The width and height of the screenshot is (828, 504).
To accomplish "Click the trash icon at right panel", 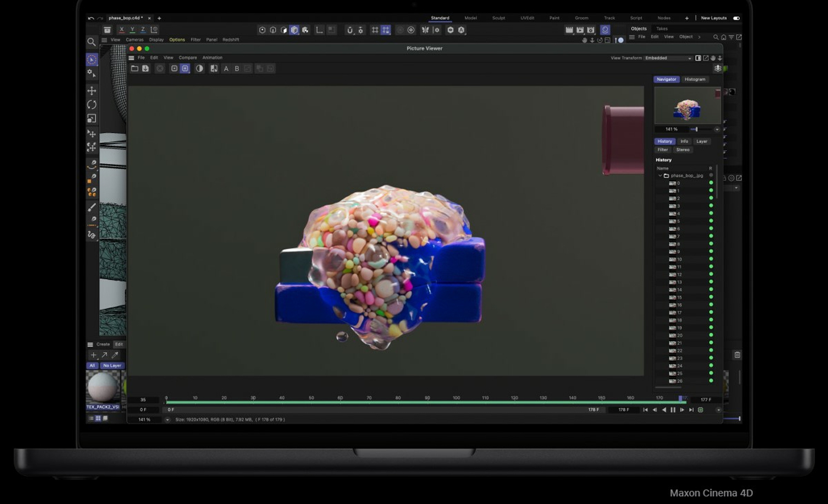I will [x=737, y=355].
